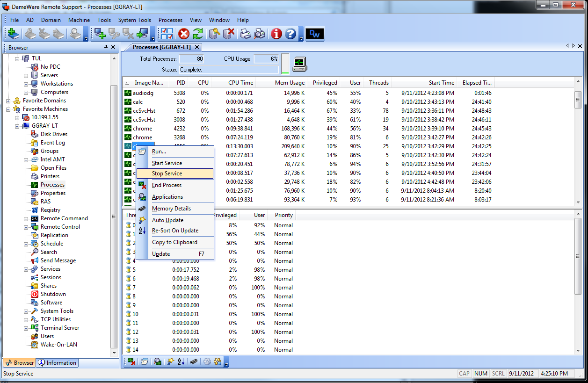Select Stop Service from the context menu
This screenshot has width=588, height=383.
coord(167,173)
